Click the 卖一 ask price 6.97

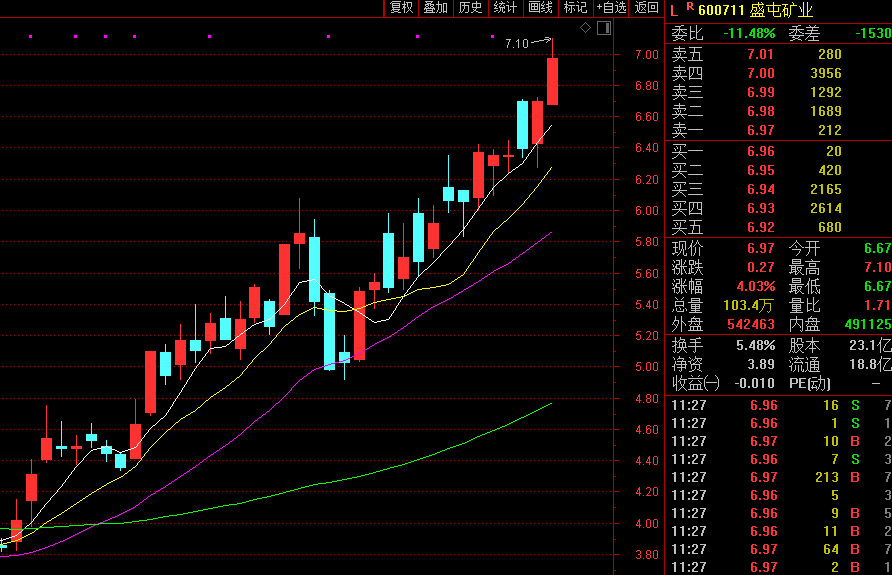(760, 130)
